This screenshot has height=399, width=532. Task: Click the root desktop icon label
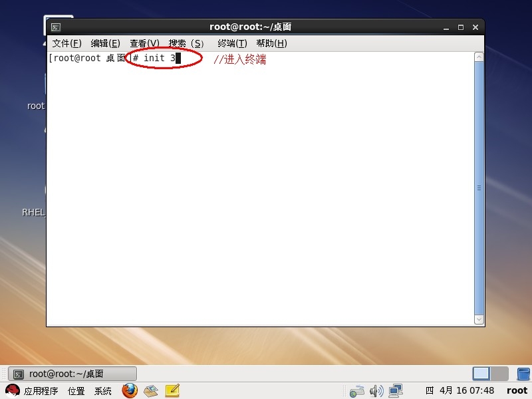coord(36,106)
